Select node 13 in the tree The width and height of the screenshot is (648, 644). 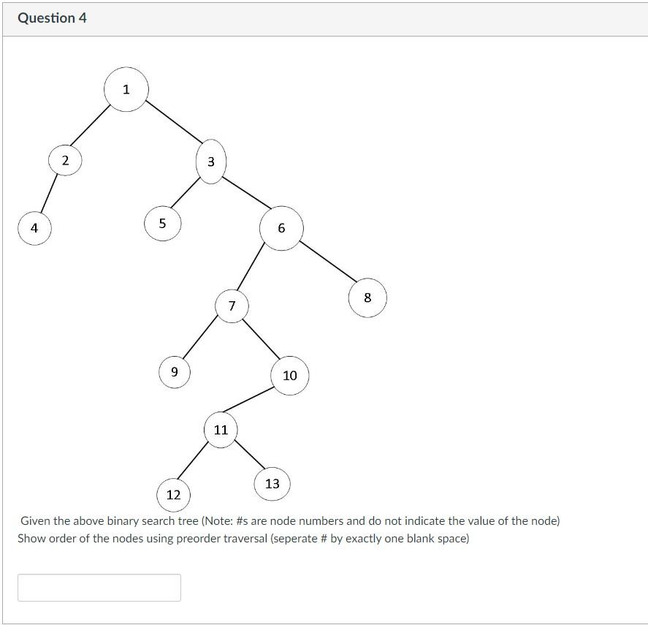[x=272, y=483]
